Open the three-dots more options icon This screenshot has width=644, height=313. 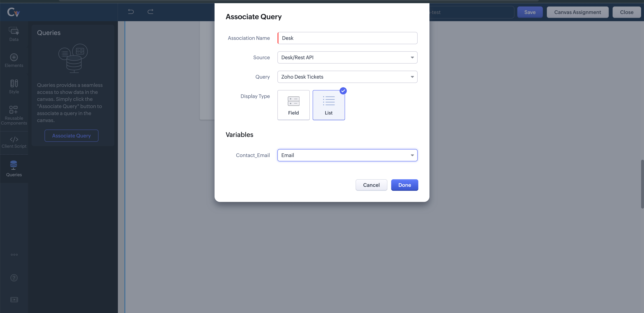coord(14,255)
